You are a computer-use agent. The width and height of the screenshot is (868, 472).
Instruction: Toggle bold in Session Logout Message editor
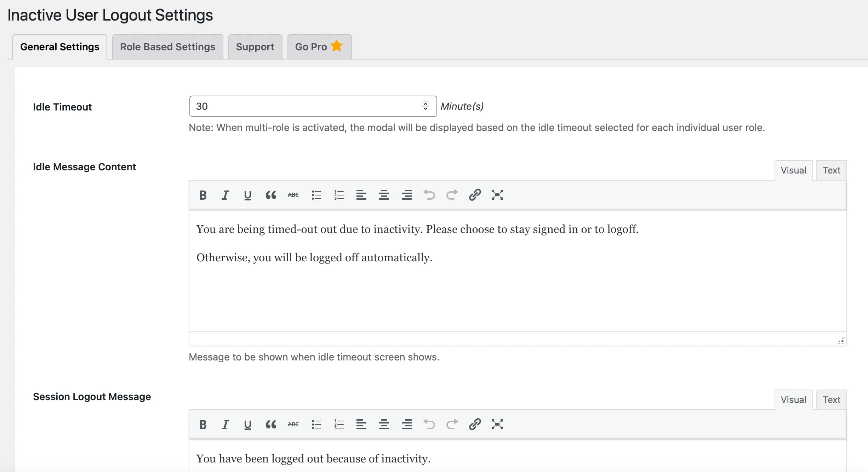point(203,424)
